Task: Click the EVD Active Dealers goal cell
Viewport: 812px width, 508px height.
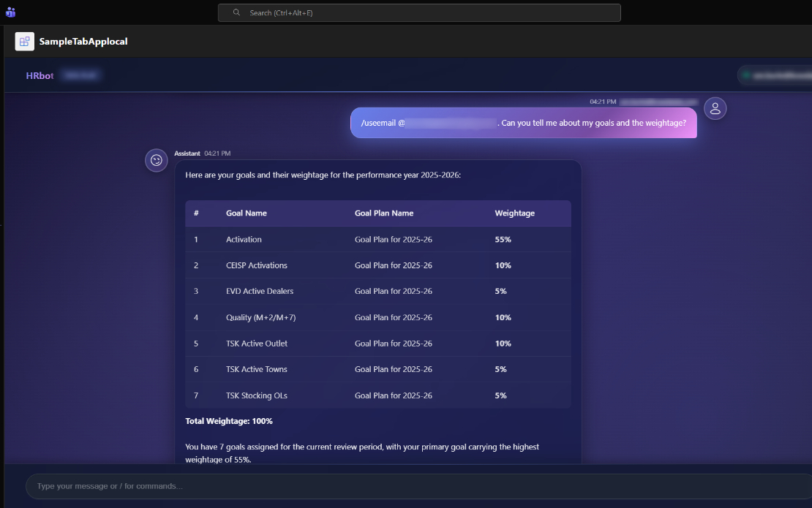Action: point(260,291)
